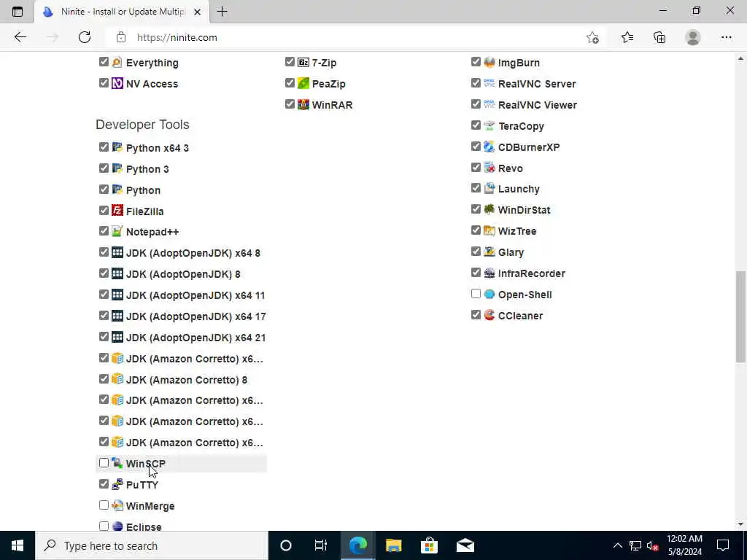Close the Ninite tab

[x=197, y=12]
